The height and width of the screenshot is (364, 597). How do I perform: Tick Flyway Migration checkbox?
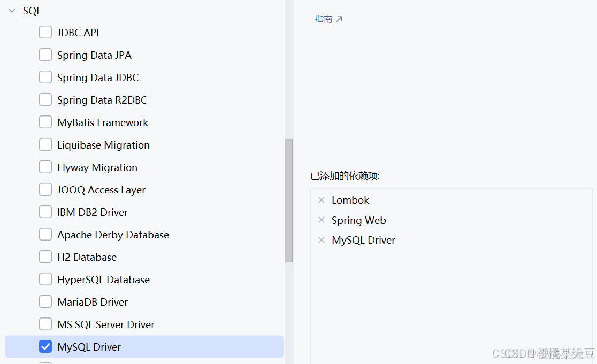coord(45,167)
